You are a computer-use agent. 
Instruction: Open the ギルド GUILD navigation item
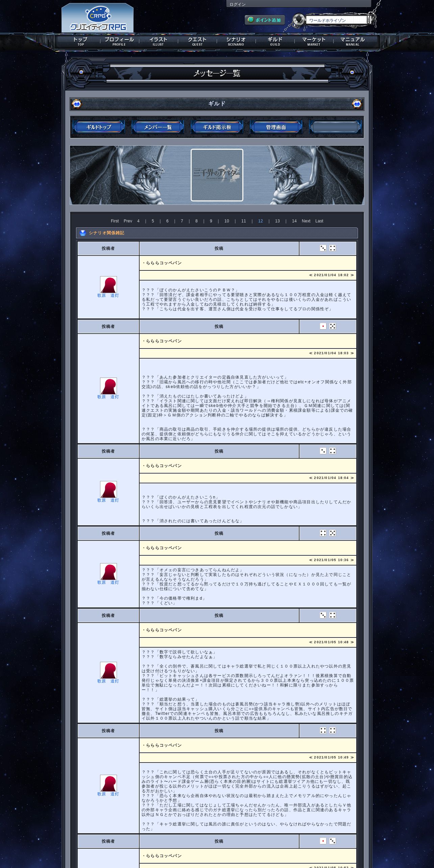click(275, 41)
